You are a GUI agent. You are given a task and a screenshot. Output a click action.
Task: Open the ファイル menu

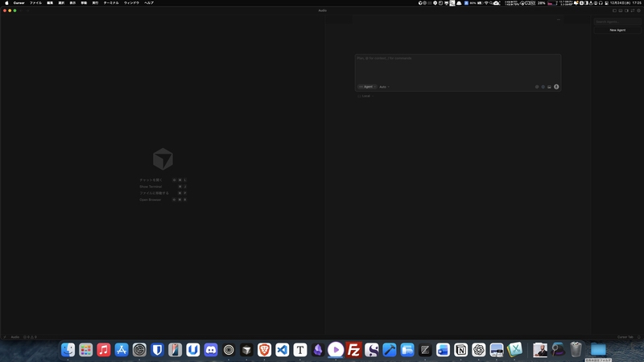(35, 3)
